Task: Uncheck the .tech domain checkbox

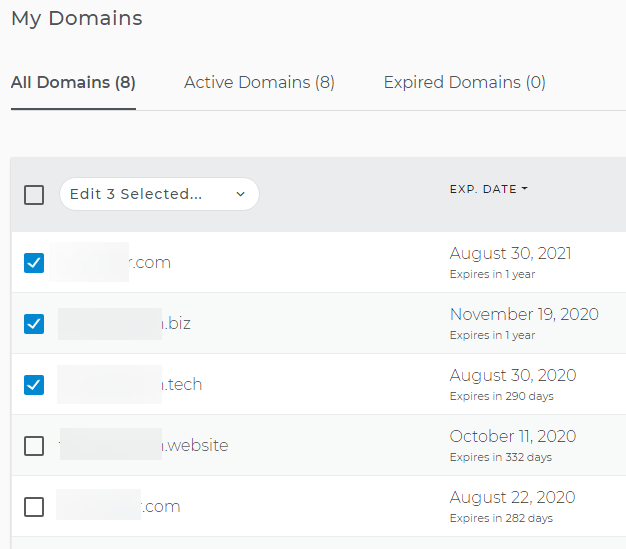Action: [x=34, y=384]
